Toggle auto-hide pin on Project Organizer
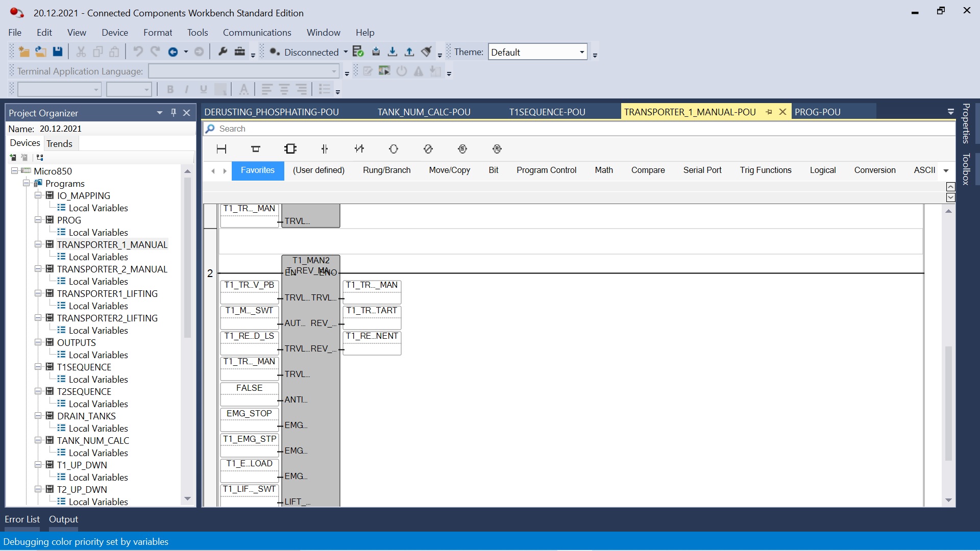The image size is (980, 551). point(174,112)
